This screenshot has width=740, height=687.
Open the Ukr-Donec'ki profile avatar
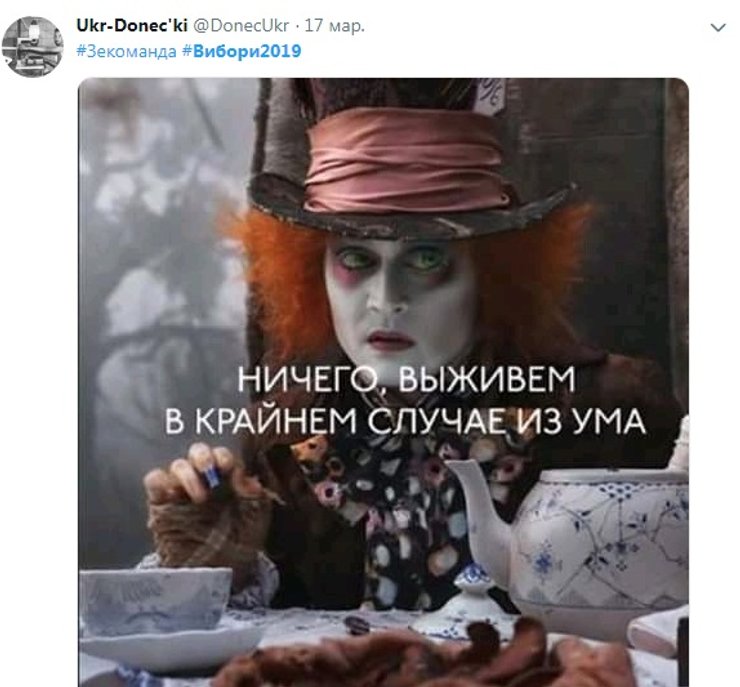(x=33, y=46)
